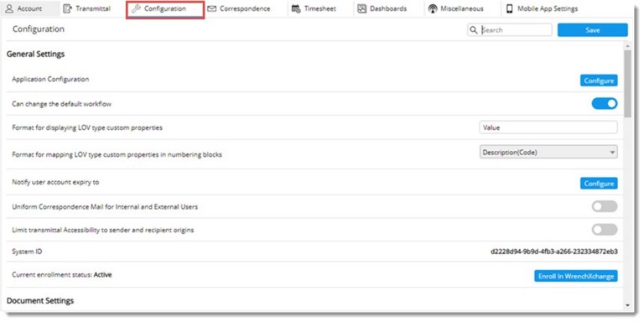Open the Account tab
This screenshot has width=644, height=322.
(29, 8)
